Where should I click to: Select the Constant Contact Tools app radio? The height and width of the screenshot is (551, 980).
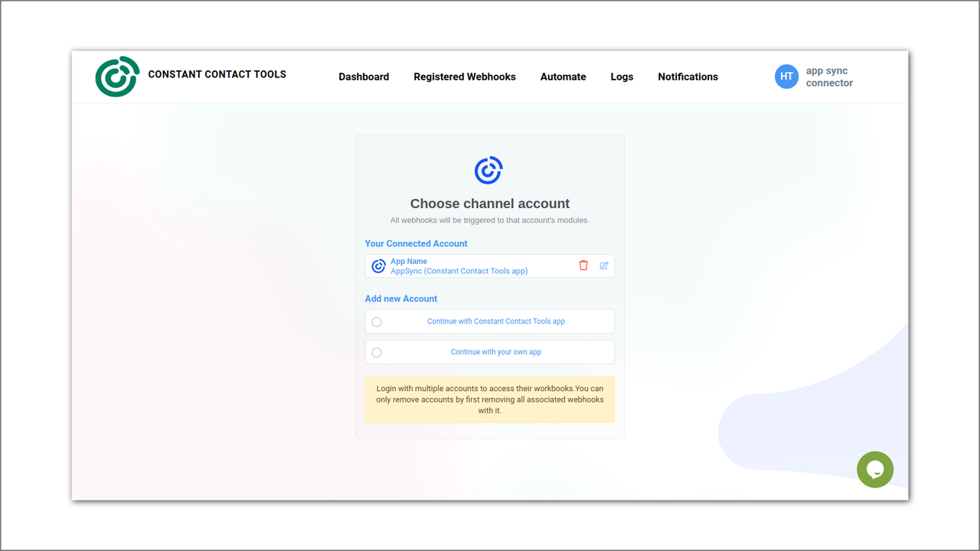pyautogui.click(x=377, y=322)
